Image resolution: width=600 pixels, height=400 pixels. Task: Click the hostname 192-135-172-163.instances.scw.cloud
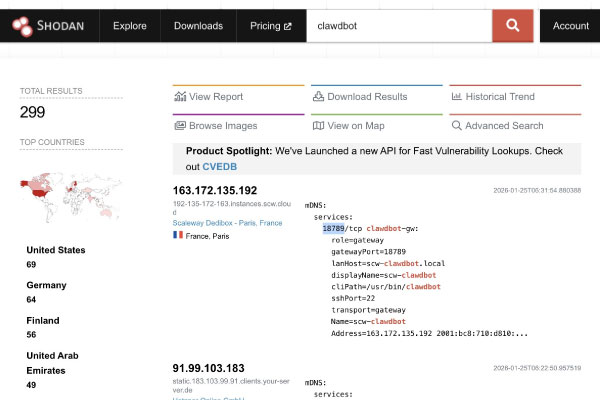pos(232,208)
